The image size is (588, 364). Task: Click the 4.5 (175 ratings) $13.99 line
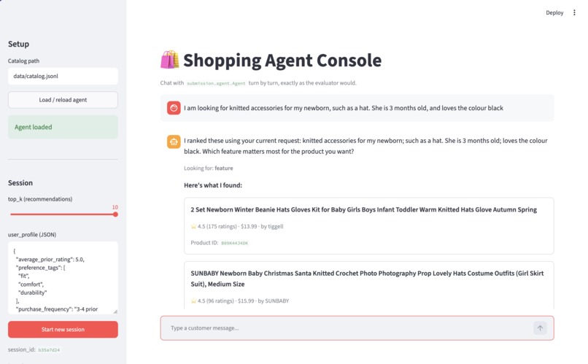(237, 226)
